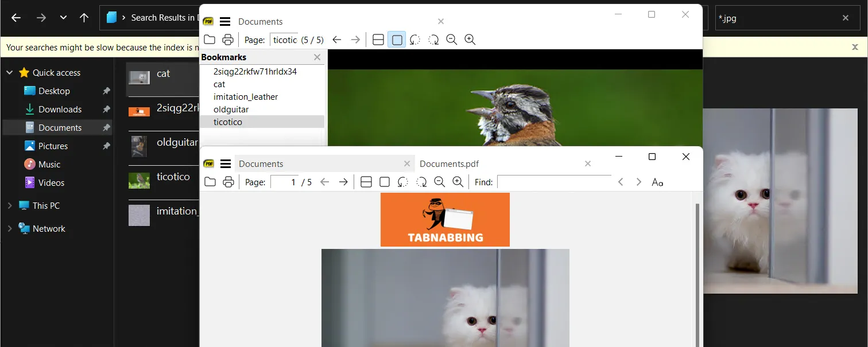Go forward in File Explorer

(x=41, y=18)
